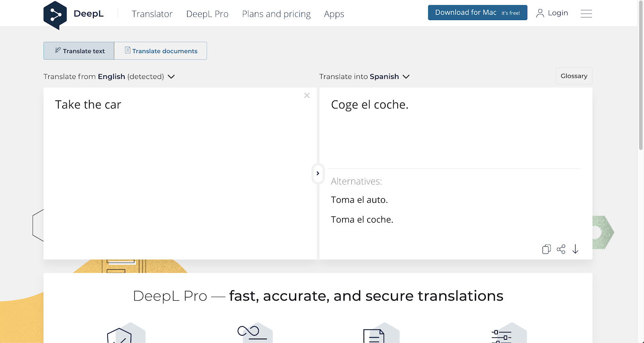Click the DeepL hexagon logo
The image size is (644, 343).
tap(55, 15)
